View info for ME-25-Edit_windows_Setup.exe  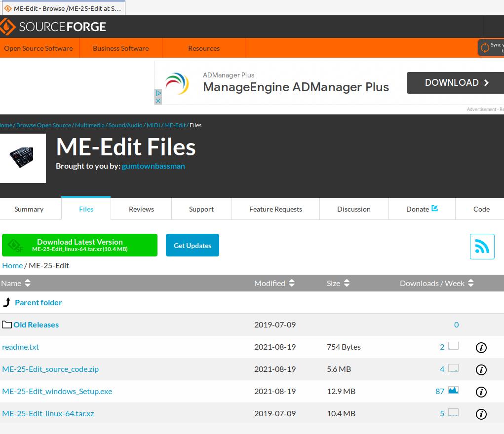click(x=481, y=392)
